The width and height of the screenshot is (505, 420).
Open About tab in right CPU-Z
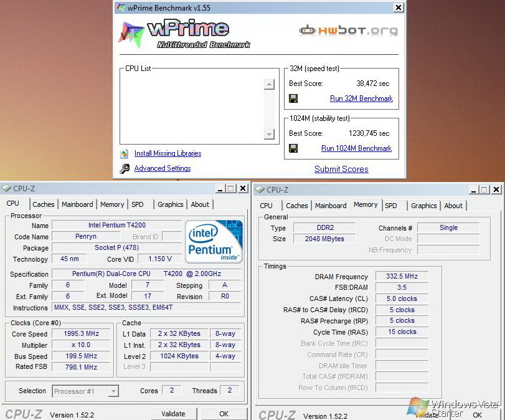pos(453,206)
